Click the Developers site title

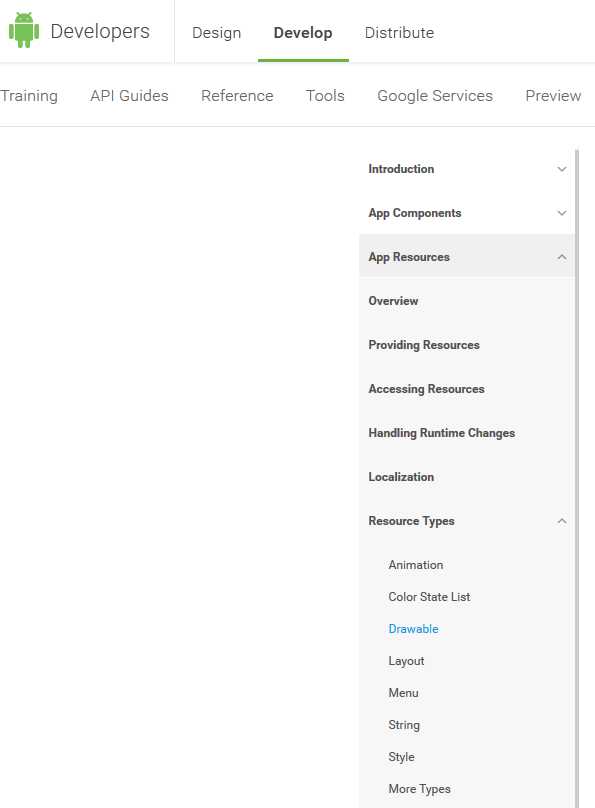[x=100, y=31]
